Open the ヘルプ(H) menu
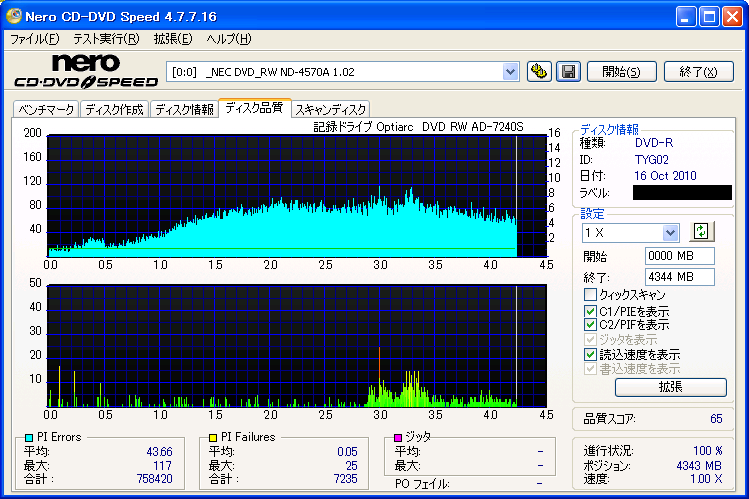The image size is (749, 499). click(229, 39)
